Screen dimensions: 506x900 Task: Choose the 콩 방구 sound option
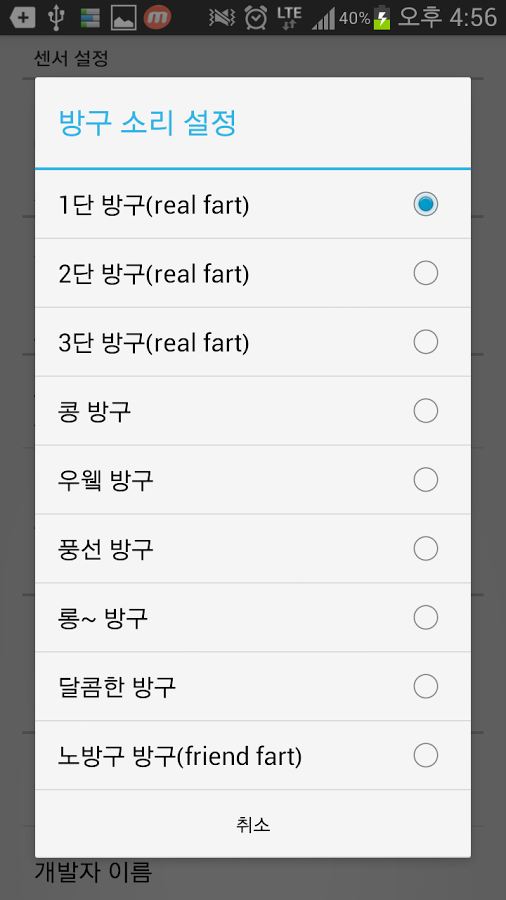coord(253,411)
